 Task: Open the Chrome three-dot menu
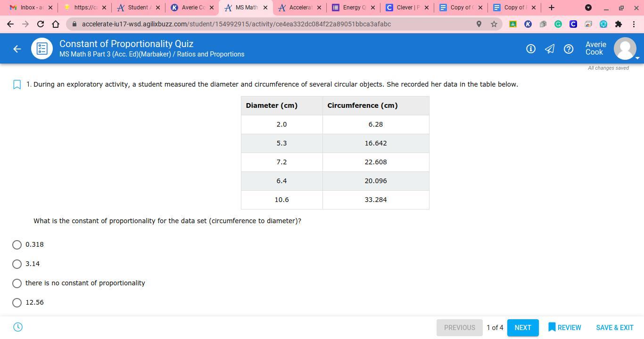(634, 24)
